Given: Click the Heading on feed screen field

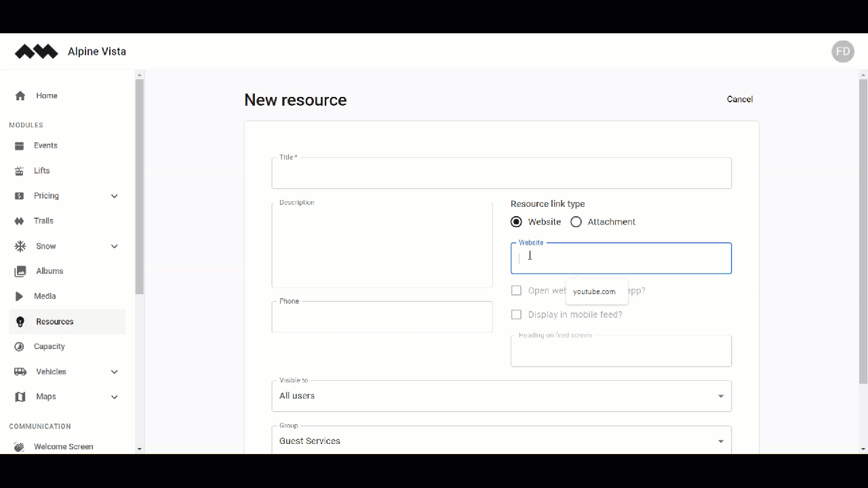Looking at the screenshot, I should [x=621, y=351].
